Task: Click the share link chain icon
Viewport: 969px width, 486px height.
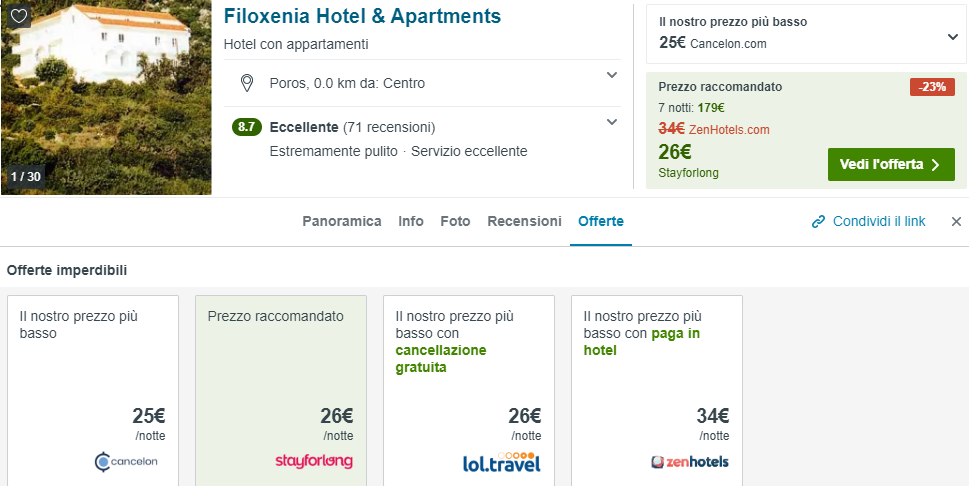Action: (818, 221)
